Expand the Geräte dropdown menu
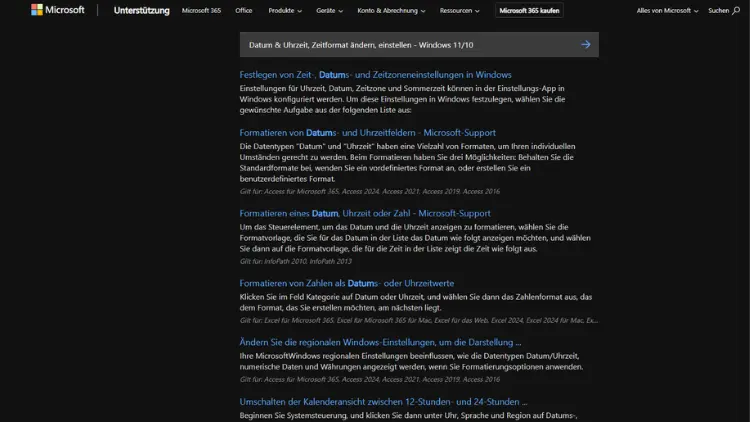 (x=330, y=11)
